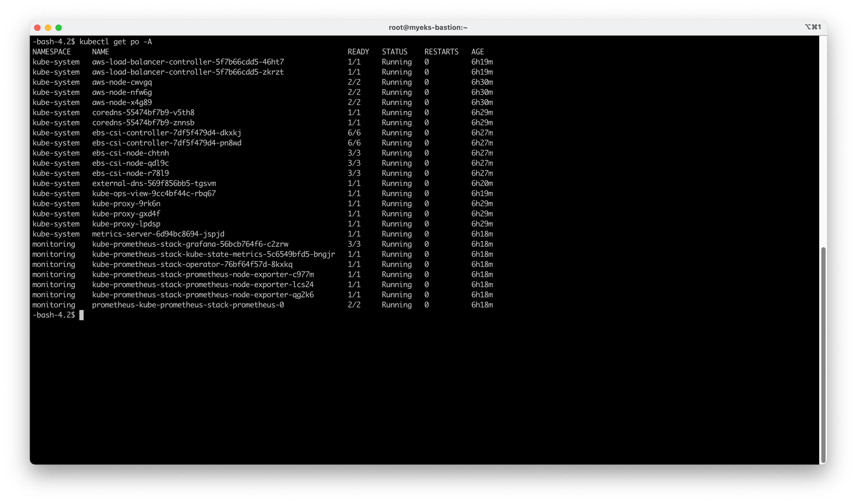This screenshot has width=857, height=504.
Task: Click the ⌥⌘1 shortcut indicator in title bar
Action: pos(812,27)
